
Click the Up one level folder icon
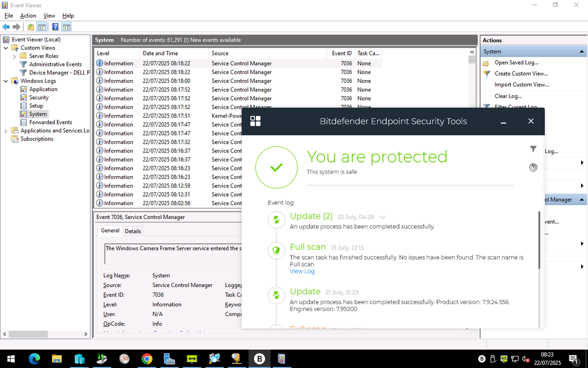(x=31, y=27)
